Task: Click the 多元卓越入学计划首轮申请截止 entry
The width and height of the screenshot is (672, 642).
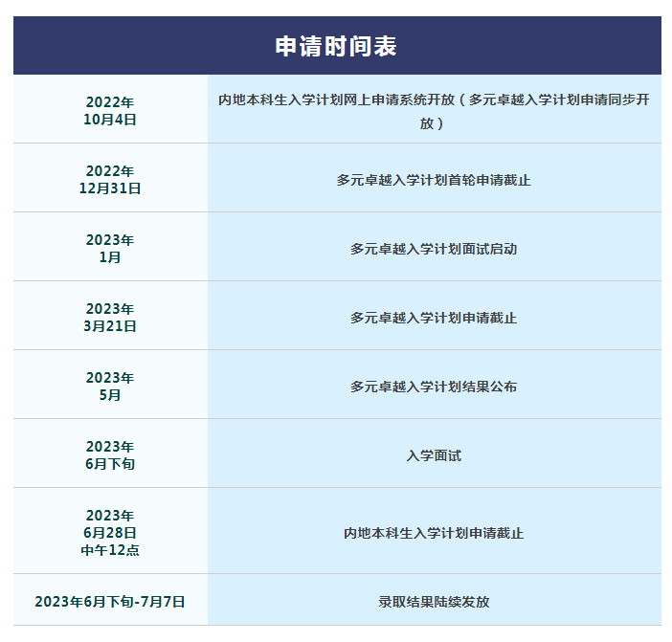Action: 434,180
